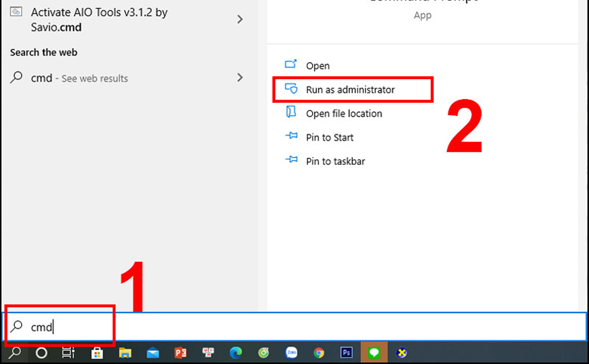Open Microsoft Edge from the taskbar
The width and height of the screenshot is (589, 364).
pyautogui.click(x=236, y=353)
